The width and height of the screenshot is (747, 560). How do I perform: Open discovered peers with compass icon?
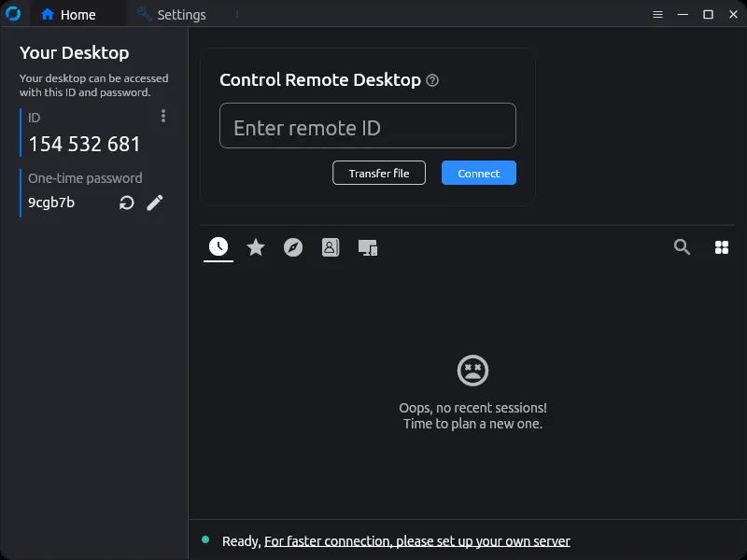point(293,247)
